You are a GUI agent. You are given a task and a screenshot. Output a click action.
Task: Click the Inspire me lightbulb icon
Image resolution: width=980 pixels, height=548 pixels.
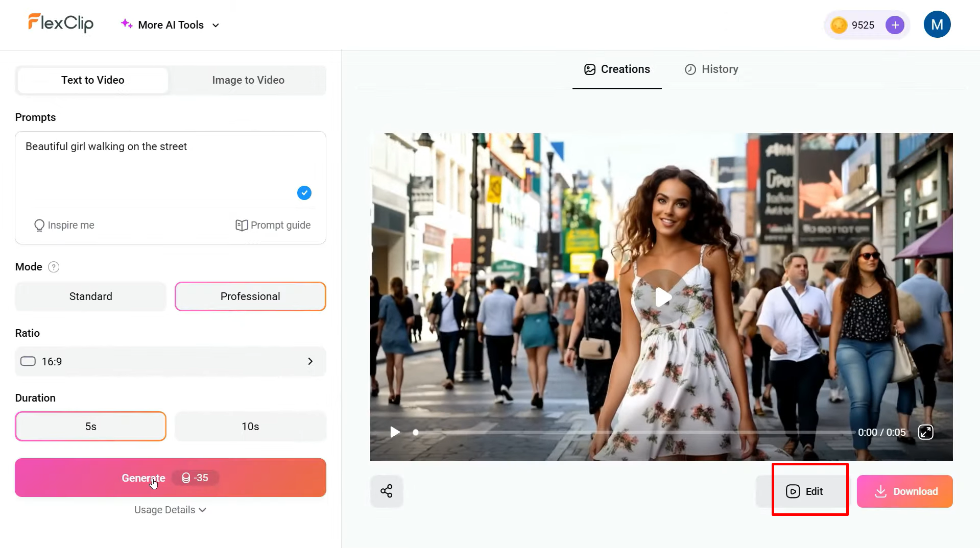(x=40, y=225)
